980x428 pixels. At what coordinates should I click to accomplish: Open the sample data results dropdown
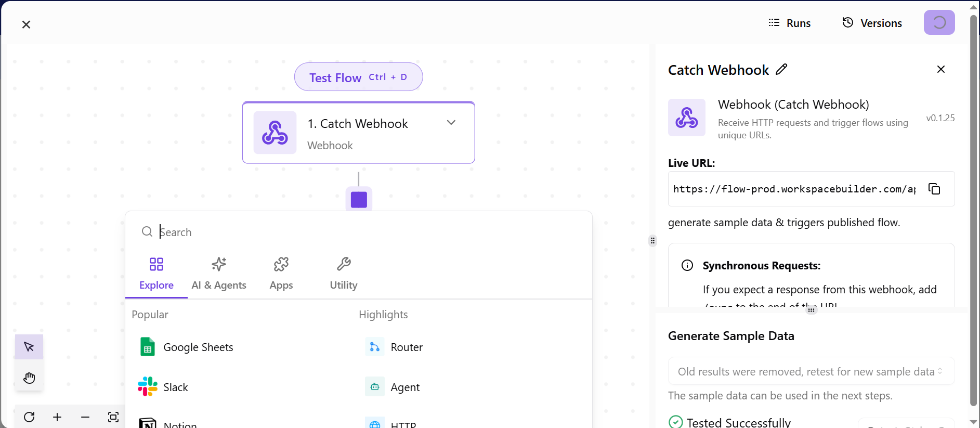click(811, 371)
